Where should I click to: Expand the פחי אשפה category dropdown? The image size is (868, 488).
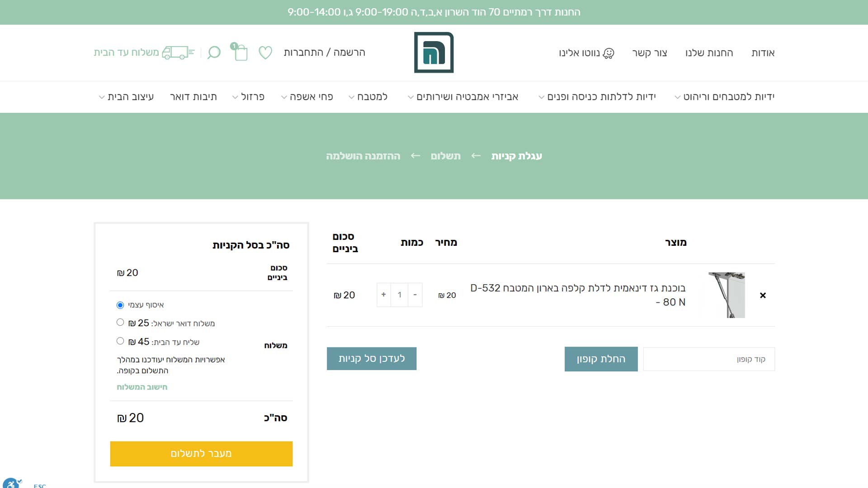(307, 97)
